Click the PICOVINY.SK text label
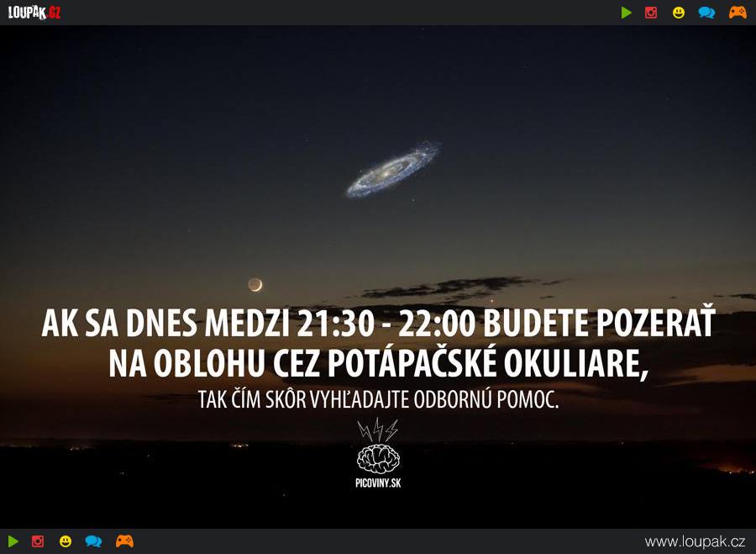This screenshot has height=554, width=756. [x=378, y=483]
